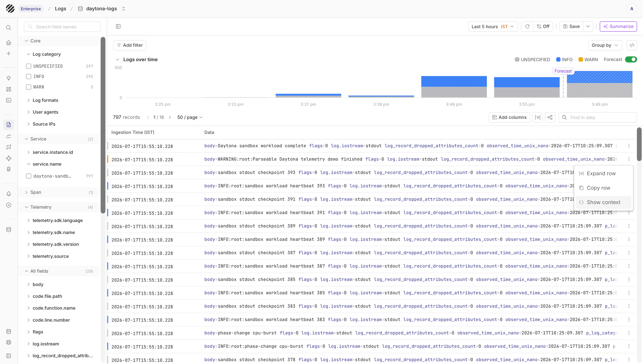The height and width of the screenshot is (364, 643).
Task: Select Expand row from context menu
Action: 603,173
